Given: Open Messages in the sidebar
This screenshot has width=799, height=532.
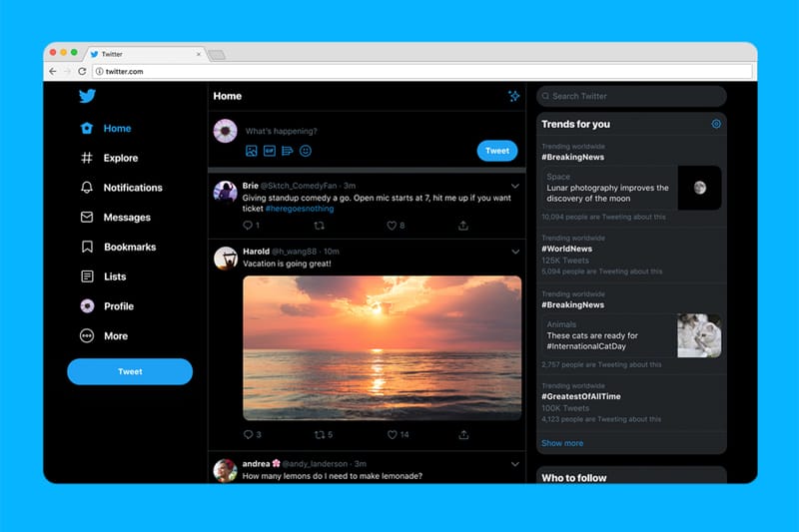Looking at the screenshot, I should click(116, 218).
